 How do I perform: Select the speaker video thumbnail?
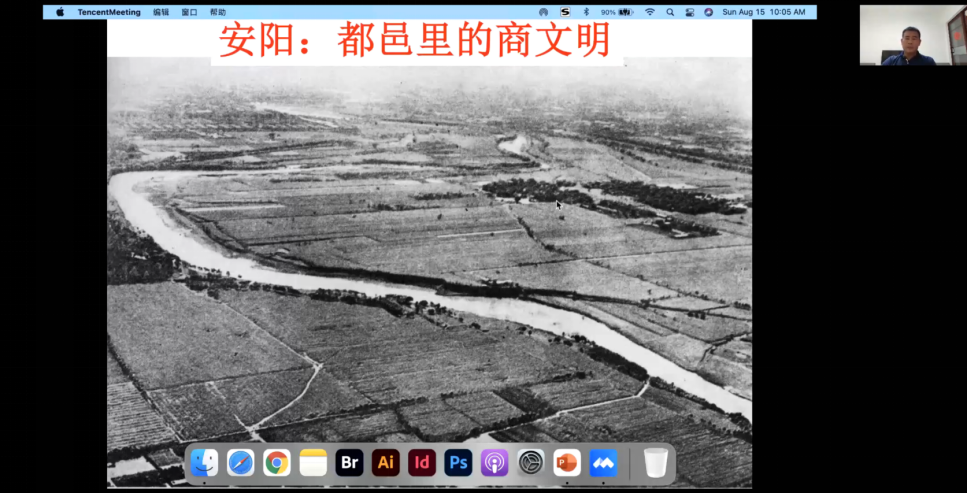[x=909, y=34]
